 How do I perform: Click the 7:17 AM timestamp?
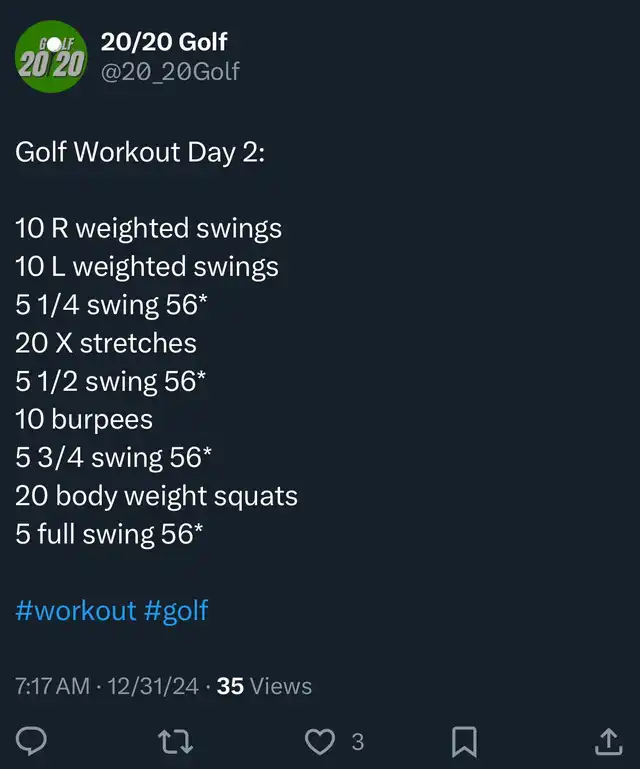(52, 686)
